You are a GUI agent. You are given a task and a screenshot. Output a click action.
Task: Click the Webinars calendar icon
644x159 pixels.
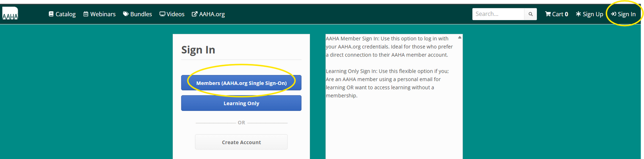pos(86,14)
